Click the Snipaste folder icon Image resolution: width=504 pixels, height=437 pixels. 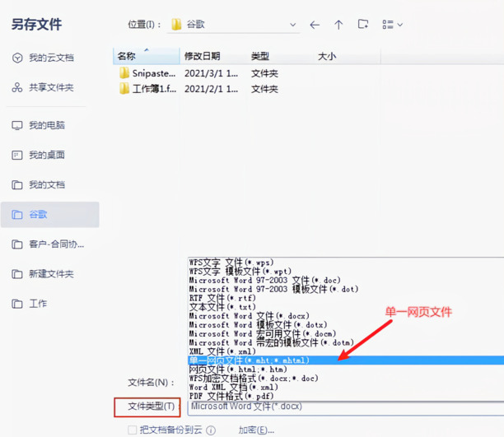click(124, 73)
